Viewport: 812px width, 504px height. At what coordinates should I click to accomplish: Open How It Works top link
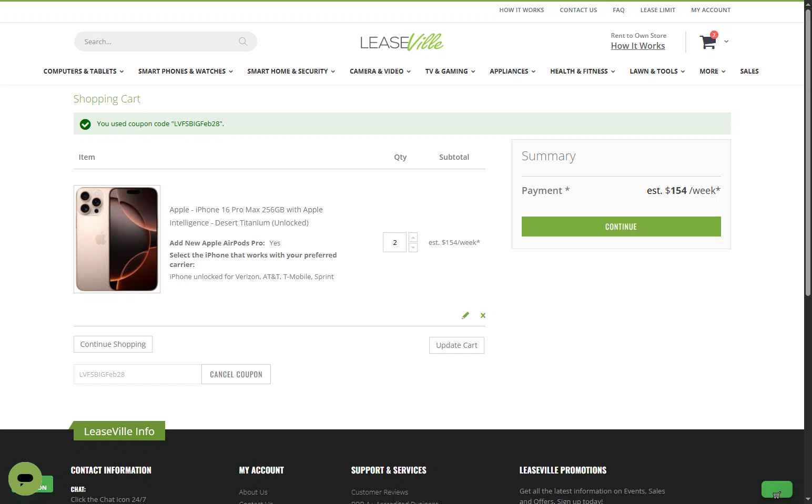(x=521, y=10)
